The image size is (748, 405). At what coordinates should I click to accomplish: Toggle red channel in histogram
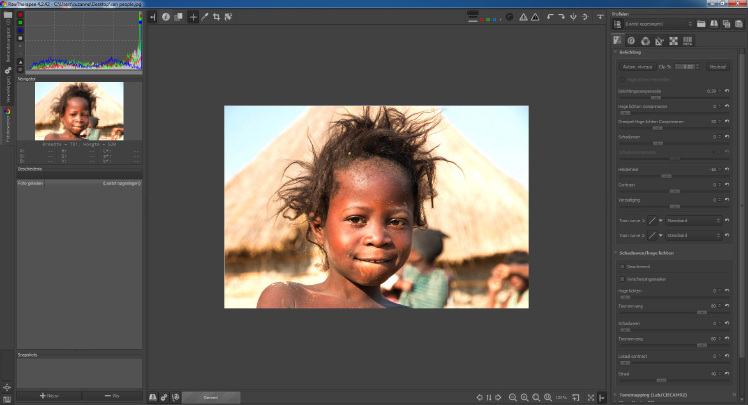point(20,15)
